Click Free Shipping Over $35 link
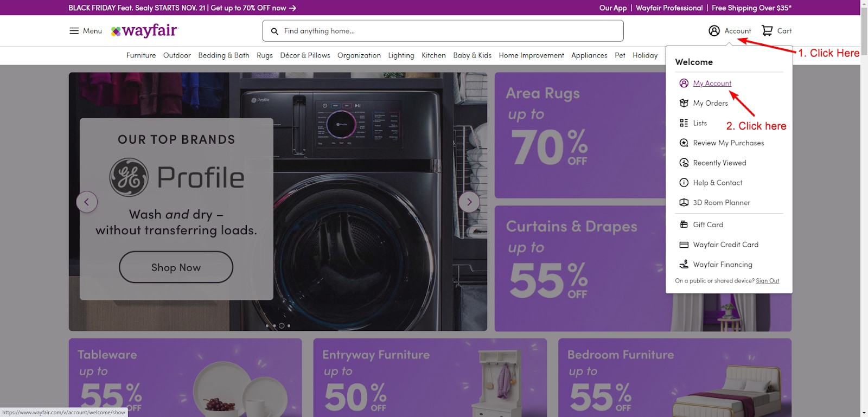Screen dimensions: 868x417 [x=751, y=8]
